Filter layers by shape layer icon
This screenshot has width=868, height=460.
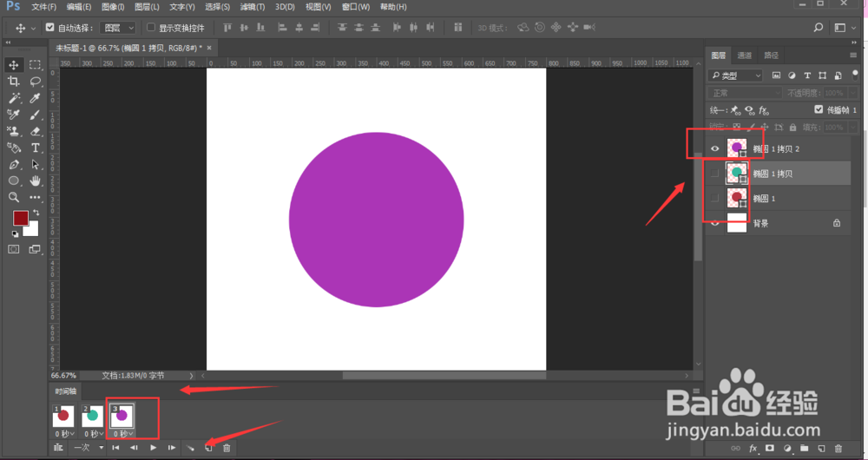coord(823,76)
